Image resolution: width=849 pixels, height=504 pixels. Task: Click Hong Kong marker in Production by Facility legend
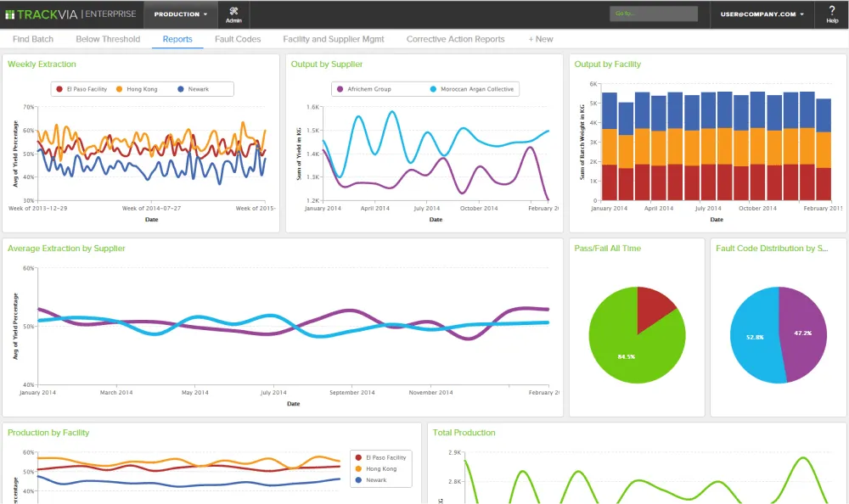(x=358, y=468)
